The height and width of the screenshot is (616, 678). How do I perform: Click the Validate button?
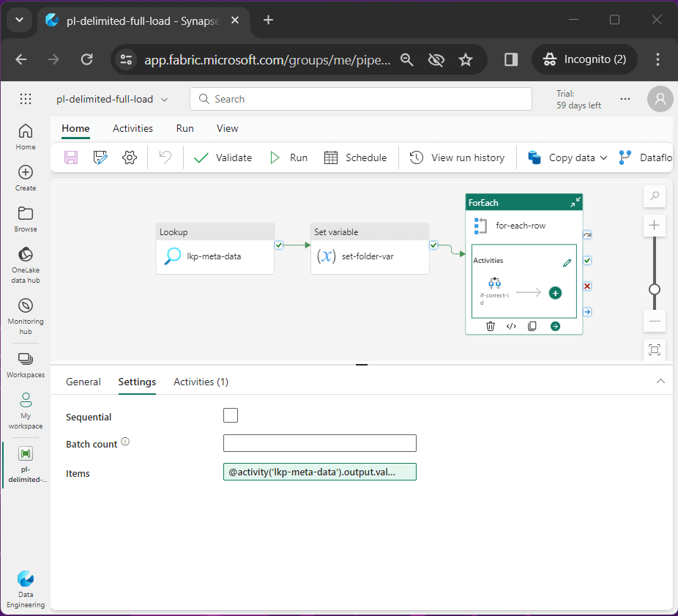223,157
